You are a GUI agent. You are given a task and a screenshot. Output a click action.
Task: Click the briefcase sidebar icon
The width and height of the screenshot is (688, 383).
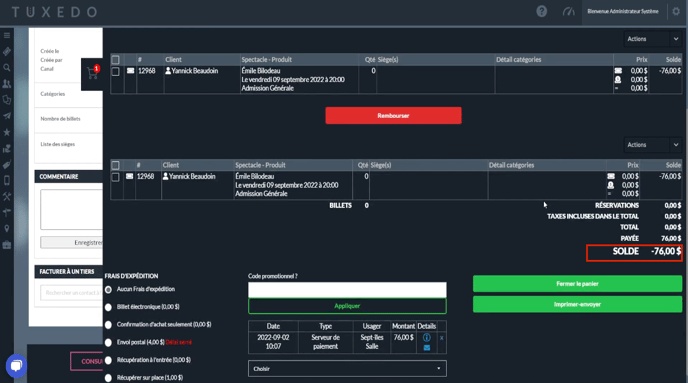pyautogui.click(x=7, y=245)
